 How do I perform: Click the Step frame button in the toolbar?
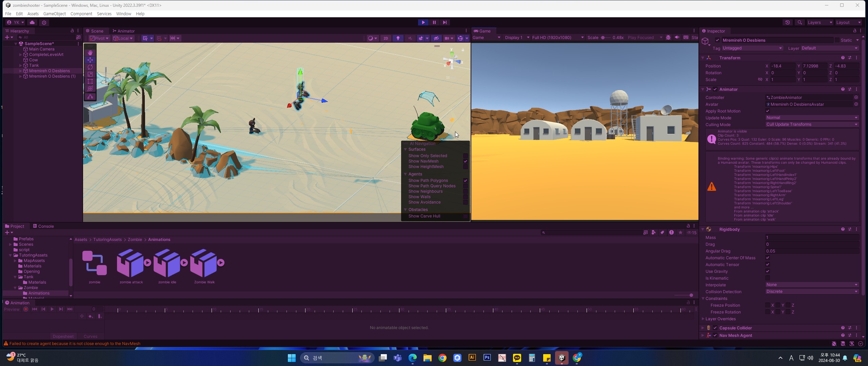point(445,22)
